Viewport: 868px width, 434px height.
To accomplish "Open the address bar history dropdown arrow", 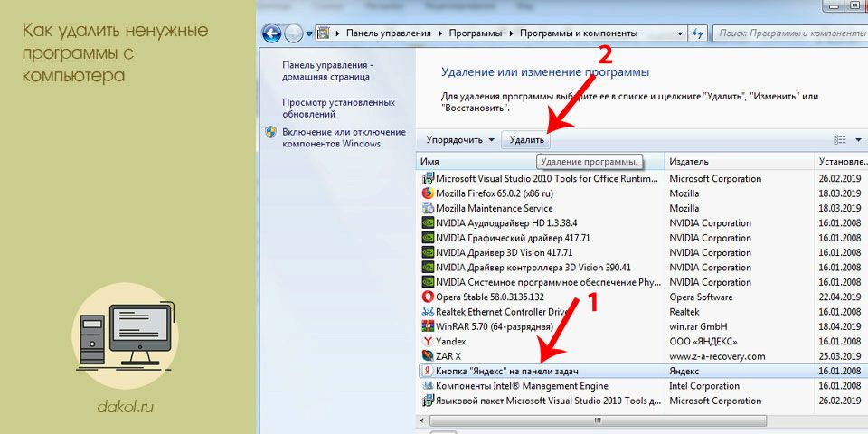I will pyautogui.click(x=680, y=33).
